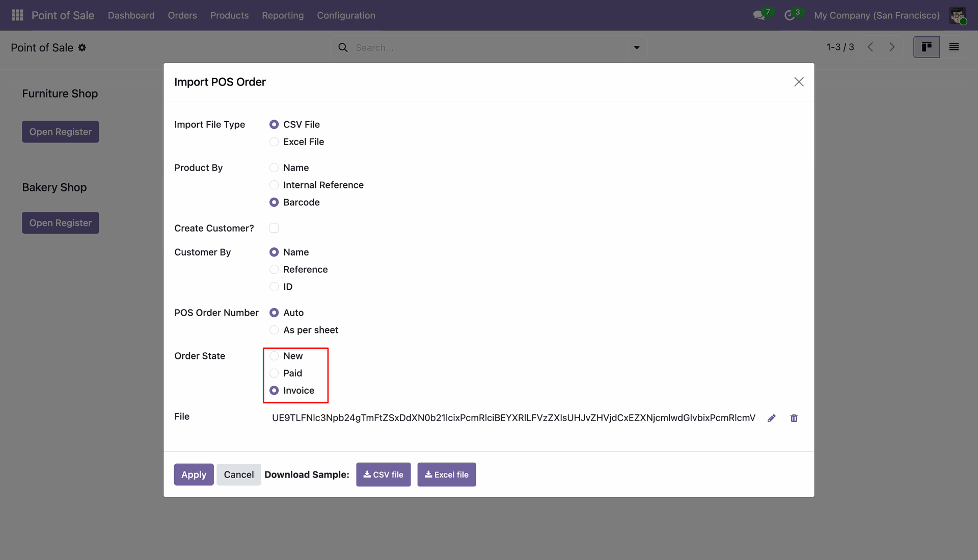Screen dimensions: 978x560
Task: Open the user avatar menu
Action: point(958,15)
